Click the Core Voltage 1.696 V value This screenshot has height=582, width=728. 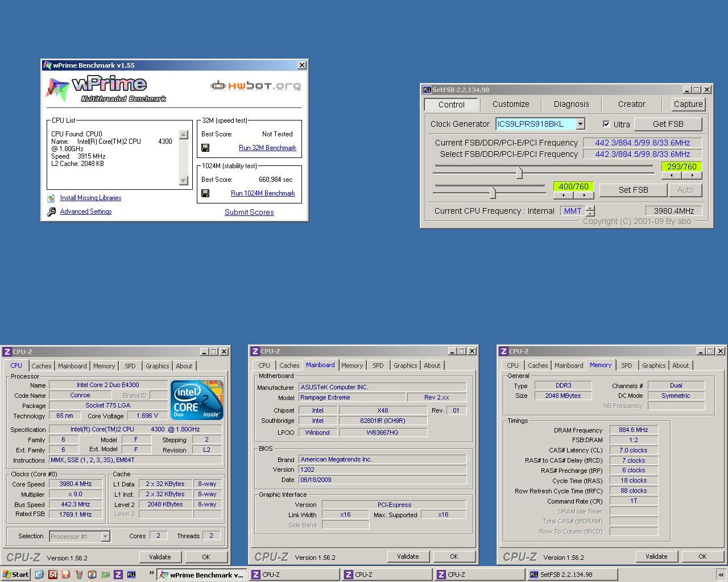147,415
